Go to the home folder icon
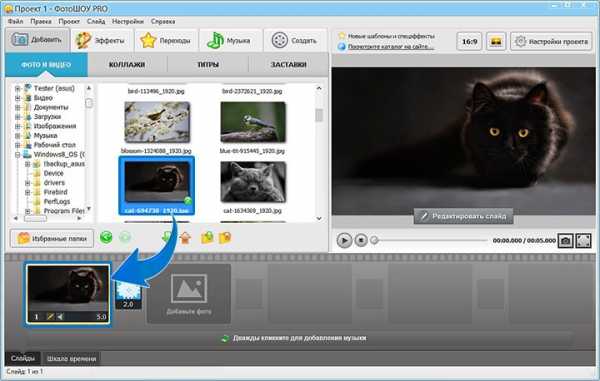 (x=186, y=238)
